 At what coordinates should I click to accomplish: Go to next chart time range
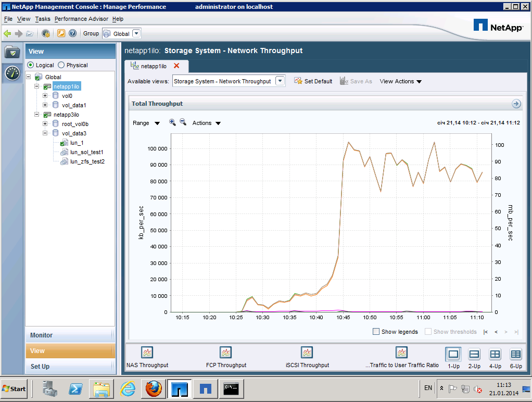[x=506, y=332]
